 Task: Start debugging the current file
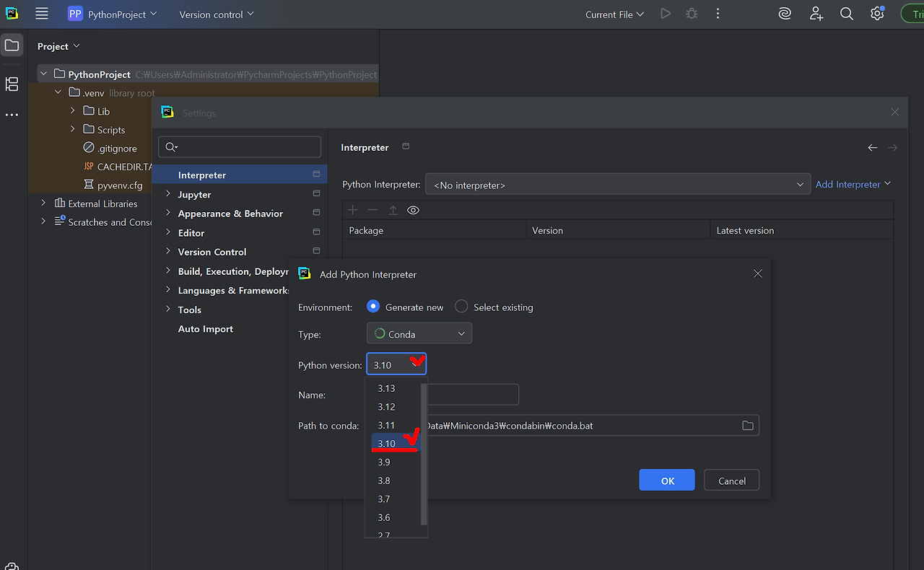click(x=692, y=14)
